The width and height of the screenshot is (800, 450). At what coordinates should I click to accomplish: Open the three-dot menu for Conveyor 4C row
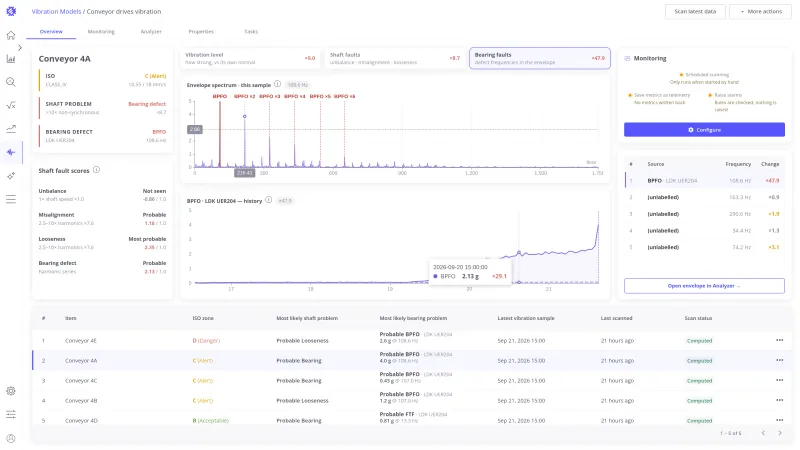[780, 380]
